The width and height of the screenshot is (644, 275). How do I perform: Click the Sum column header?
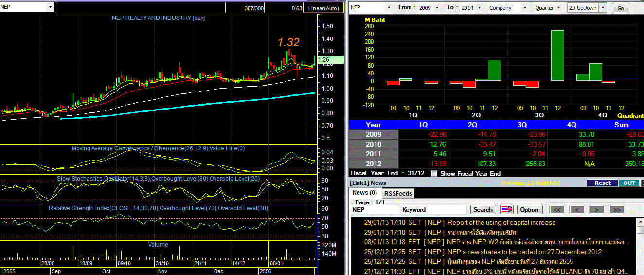[x=620, y=125]
